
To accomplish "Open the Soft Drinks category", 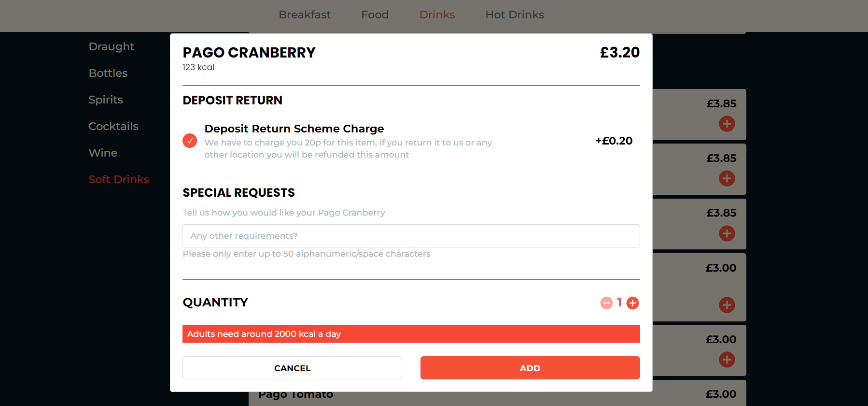I will (119, 179).
